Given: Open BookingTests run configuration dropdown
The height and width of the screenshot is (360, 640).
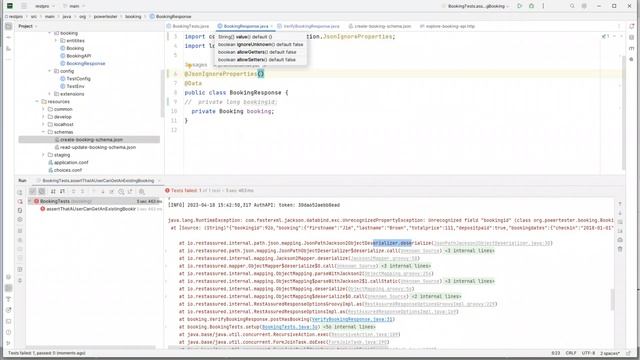Looking at the screenshot, I should click(x=476, y=6).
